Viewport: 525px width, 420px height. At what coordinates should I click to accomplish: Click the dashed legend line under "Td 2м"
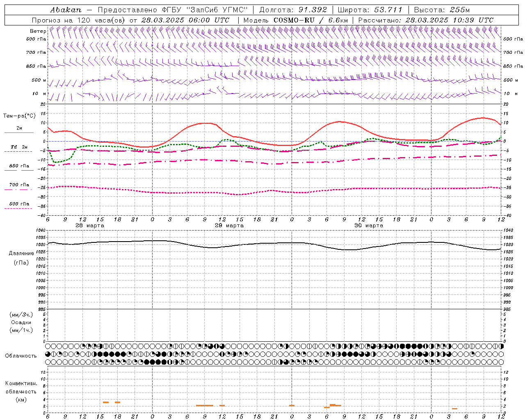[18, 152]
